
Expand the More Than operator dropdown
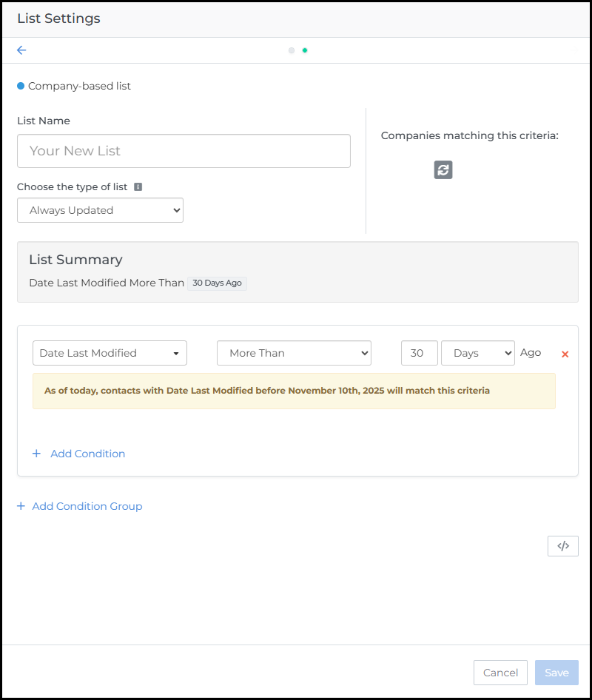pyautogui.click(x=294, y=353)
